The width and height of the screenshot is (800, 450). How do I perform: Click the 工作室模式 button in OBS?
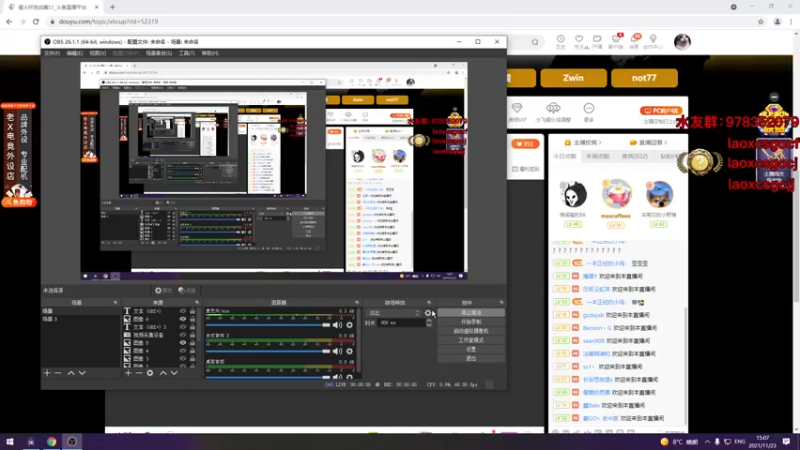coord(471,340)
